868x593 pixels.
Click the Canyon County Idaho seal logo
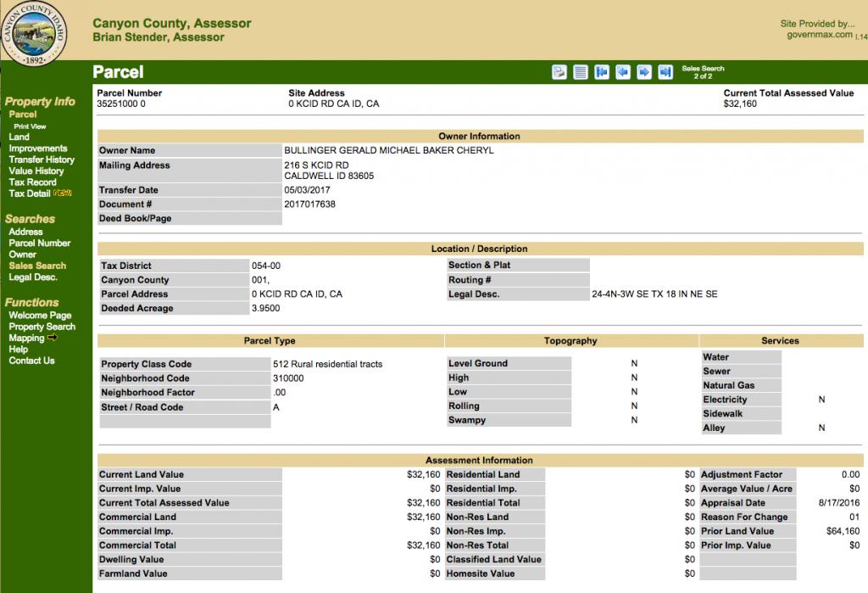point(35,33)
